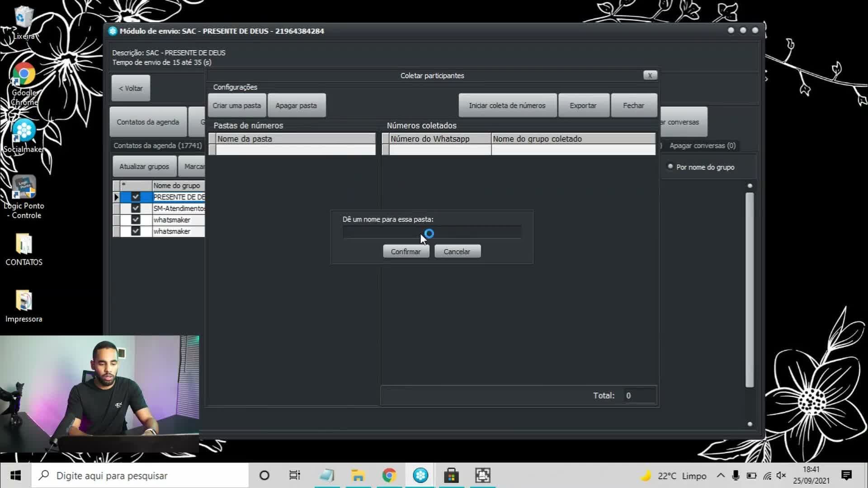Open the Apagar conversas (0) tab
The width and height of the screenshot is (868, 488).
tap(702, 145)
